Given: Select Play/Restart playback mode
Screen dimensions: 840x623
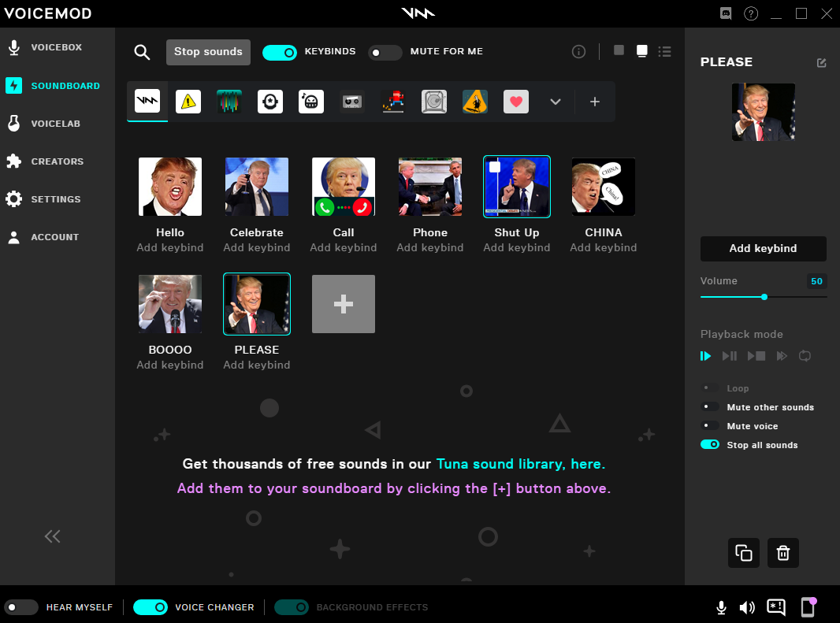Looking at the screenshot, I should tap(705, 356).
